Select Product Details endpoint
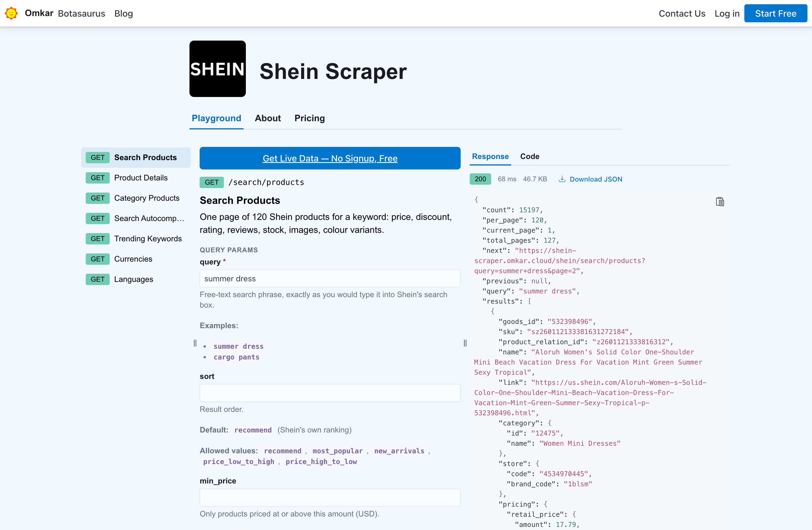 tap(136, 178)
